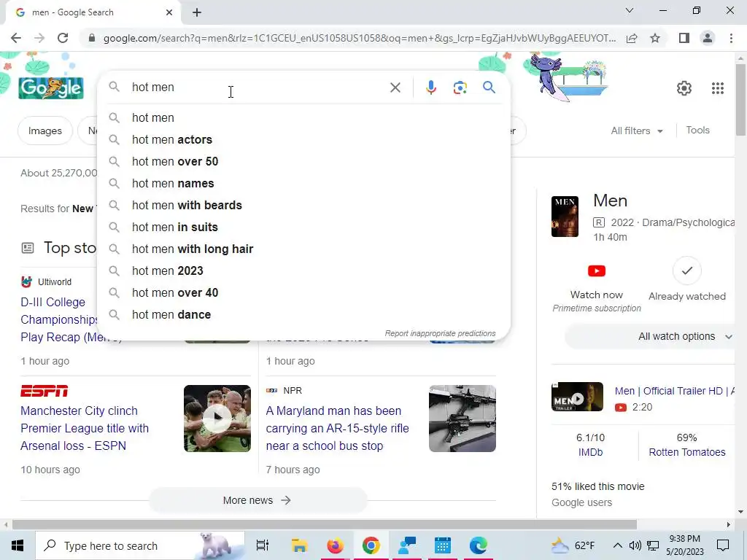
Task: Open Windows Start menu
Action: click(x=18, y=545)
